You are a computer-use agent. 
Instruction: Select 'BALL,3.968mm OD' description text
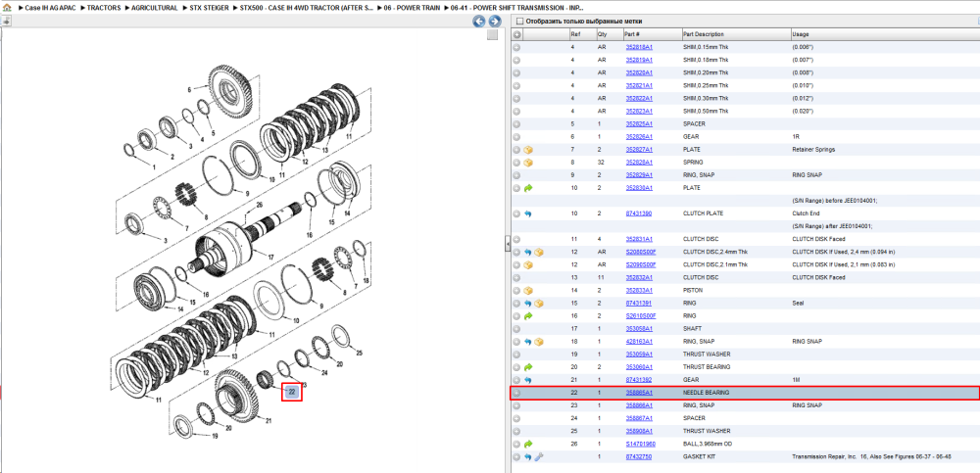(x=707, y=444)
